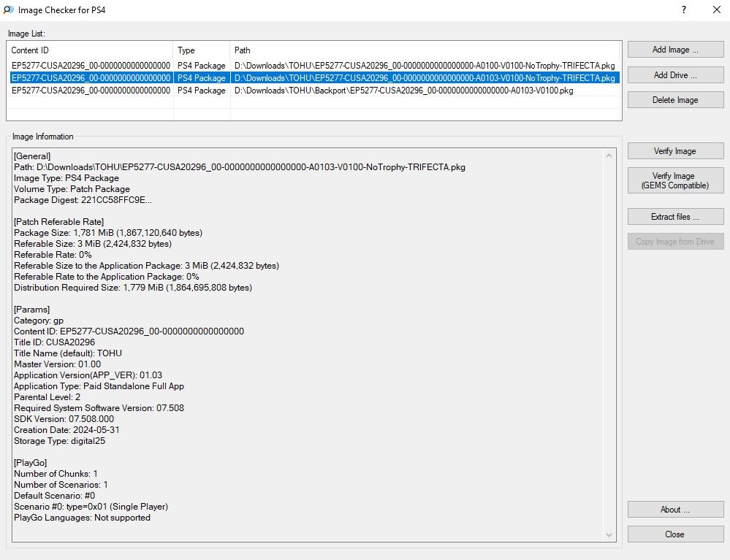
Task: Click the Parental Level: 2 line
Action: tap(47, 397)
